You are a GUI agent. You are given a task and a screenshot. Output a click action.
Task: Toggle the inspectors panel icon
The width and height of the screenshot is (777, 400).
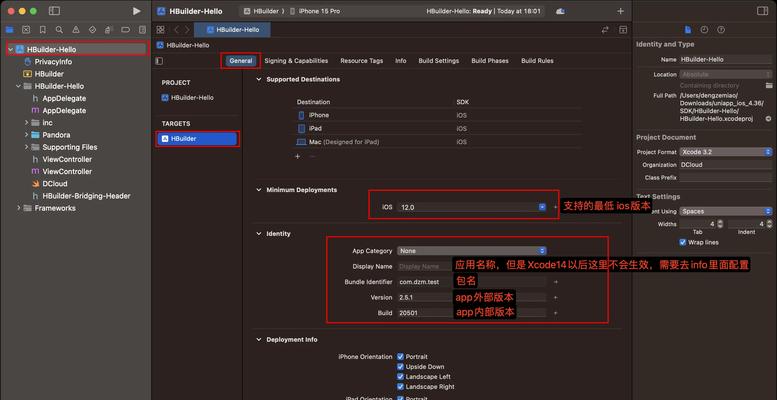point(762,11)
